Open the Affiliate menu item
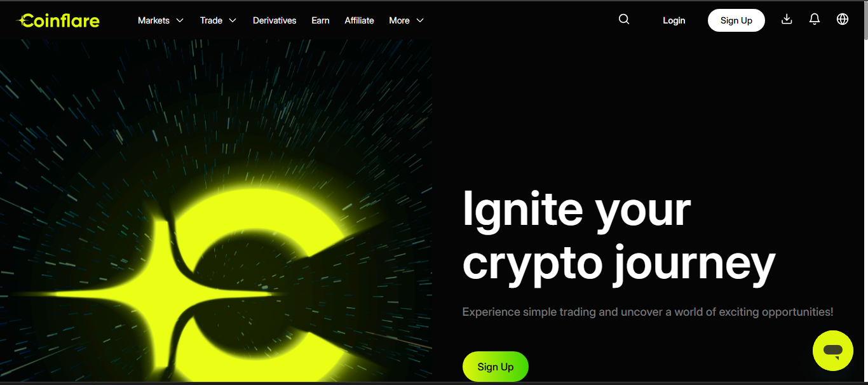Image resolution: width=868 pixels, height=385 pixels. tap(359, 20)
